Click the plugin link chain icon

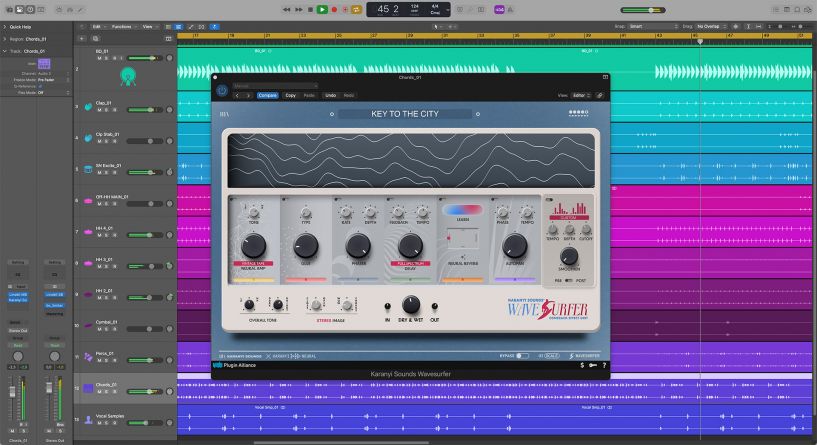(600, 95)
